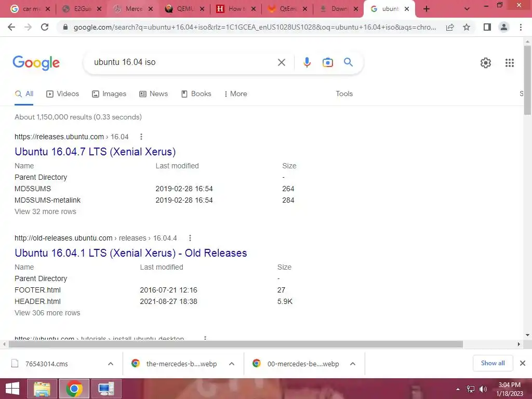Open the Chrome profile menu
The image size is (532, 399).
(x=504, y=27)
